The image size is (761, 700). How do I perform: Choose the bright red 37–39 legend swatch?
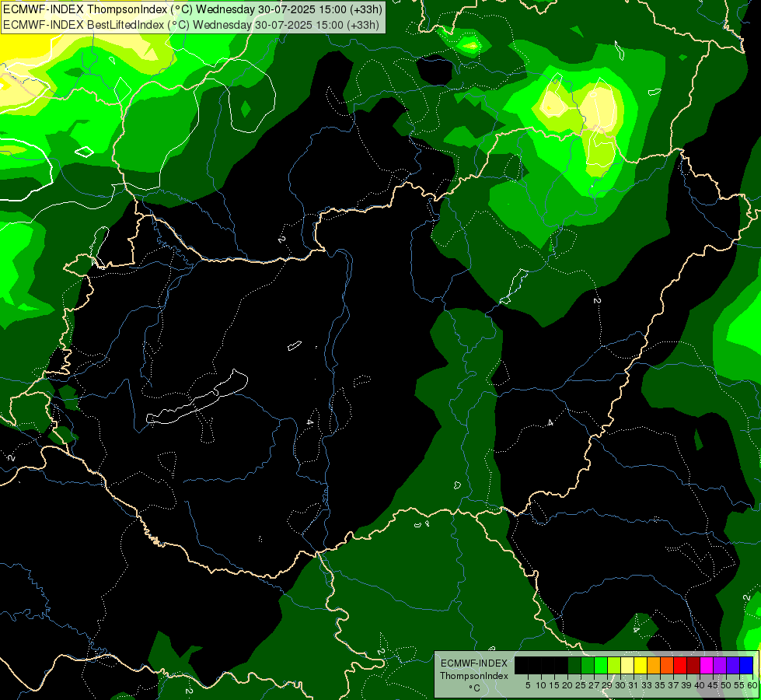680,665
